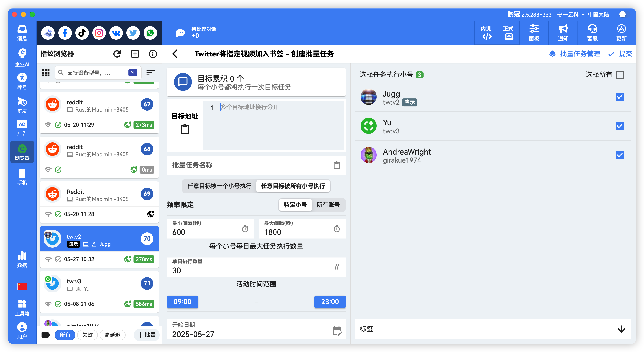Paste target addresses from clipboard icon
Image resolution: width=644 pixels, height=352 pixels.
coord(185,129)
